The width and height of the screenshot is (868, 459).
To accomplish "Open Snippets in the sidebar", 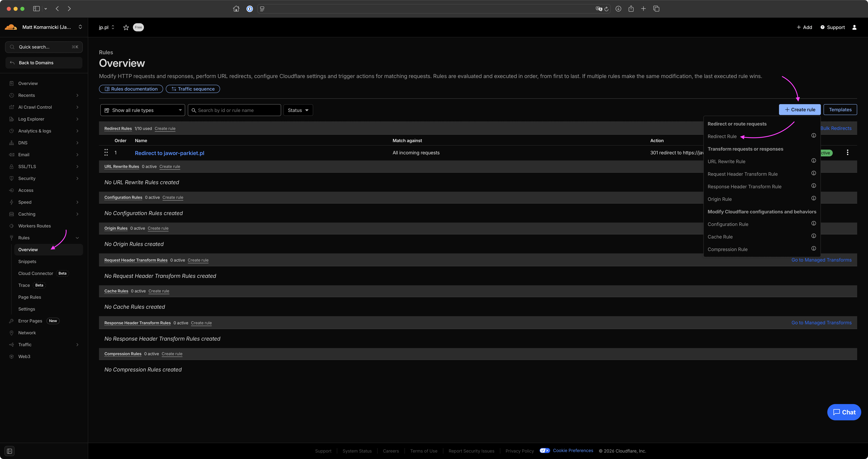I will [27, 261].
